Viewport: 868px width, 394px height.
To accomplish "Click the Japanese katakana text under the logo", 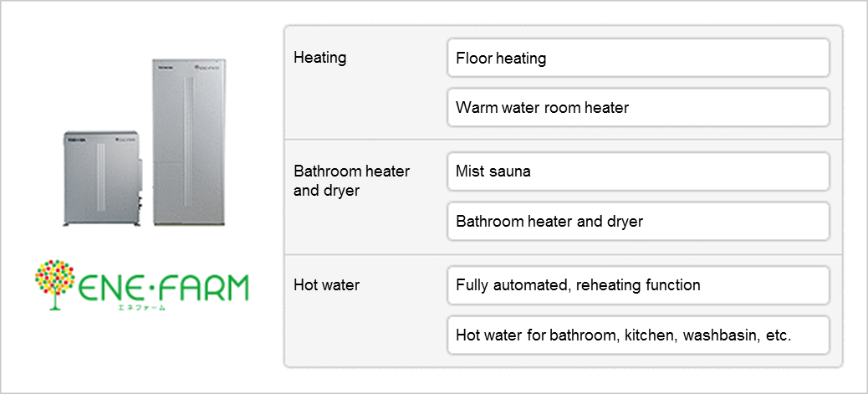I will 141,308.
